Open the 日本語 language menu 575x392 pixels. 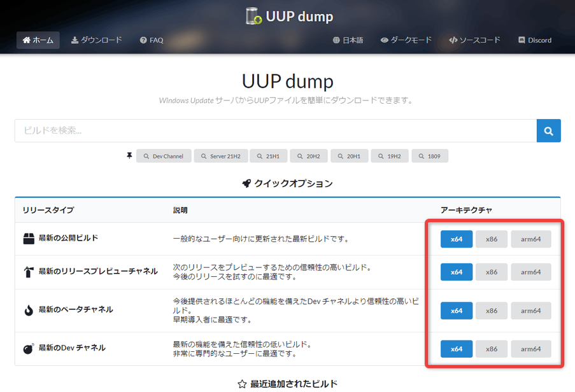pos(348,40)
